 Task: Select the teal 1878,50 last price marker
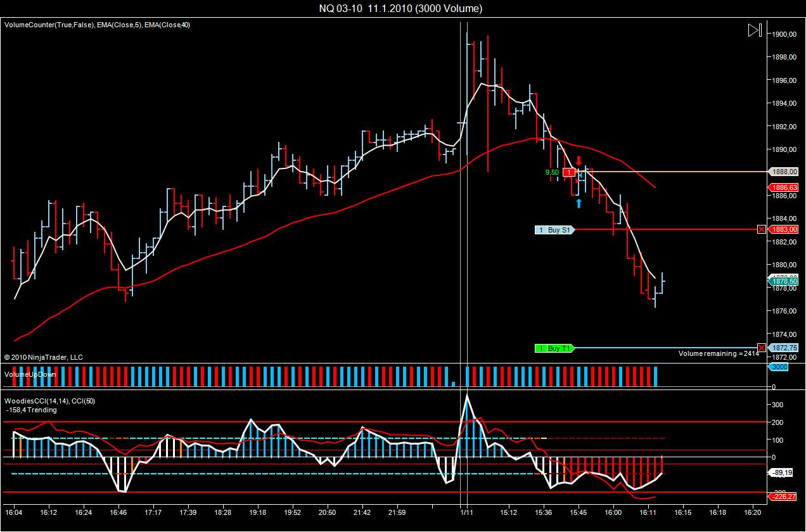coord(782,281)
